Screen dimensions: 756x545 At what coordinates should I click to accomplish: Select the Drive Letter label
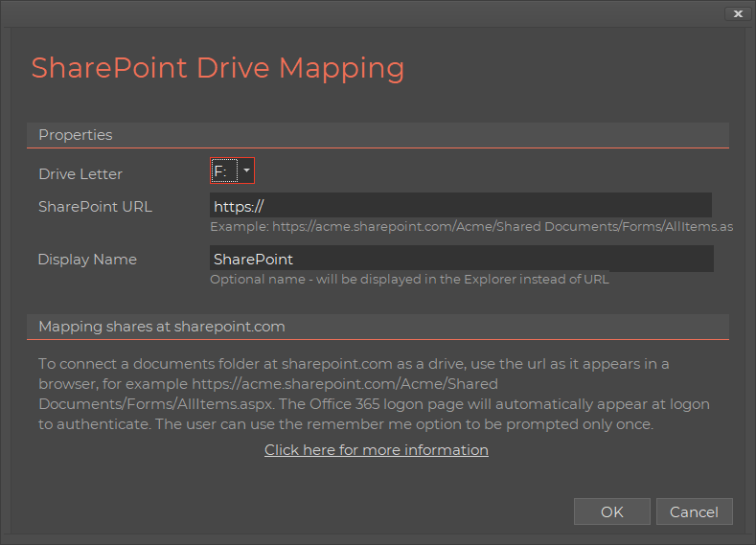80,174
